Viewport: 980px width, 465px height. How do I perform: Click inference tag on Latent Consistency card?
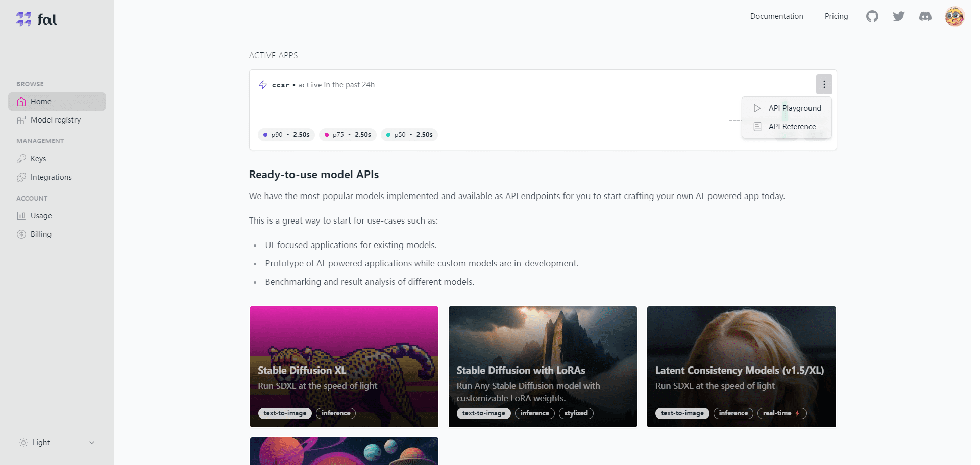(x=733, y=413)
